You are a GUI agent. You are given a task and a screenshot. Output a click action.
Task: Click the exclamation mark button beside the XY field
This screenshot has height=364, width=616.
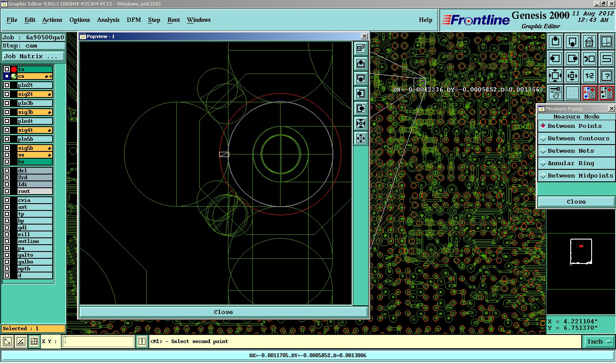pos(142,341)
